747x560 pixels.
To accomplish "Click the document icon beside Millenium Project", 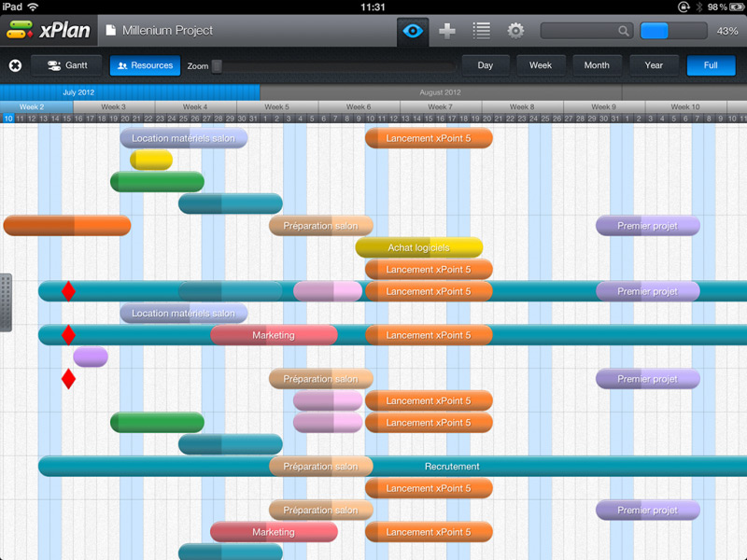I will pyautogui.click(x=110, y=31).
